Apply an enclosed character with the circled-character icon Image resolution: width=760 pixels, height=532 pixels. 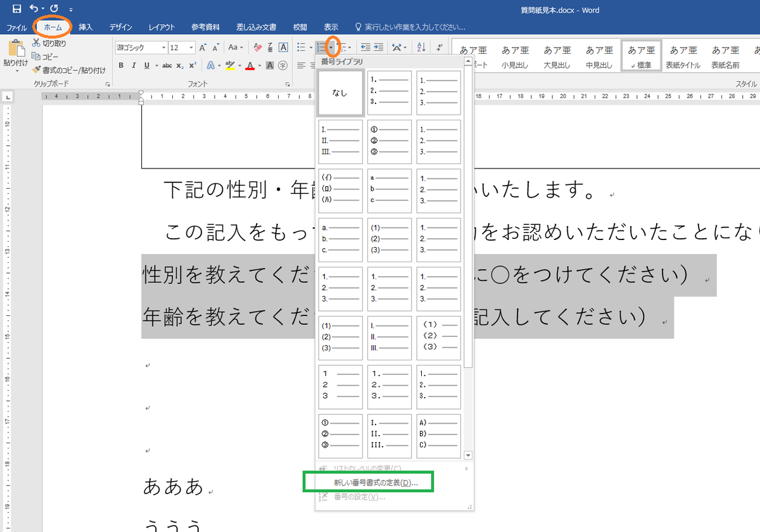(282, 65)
